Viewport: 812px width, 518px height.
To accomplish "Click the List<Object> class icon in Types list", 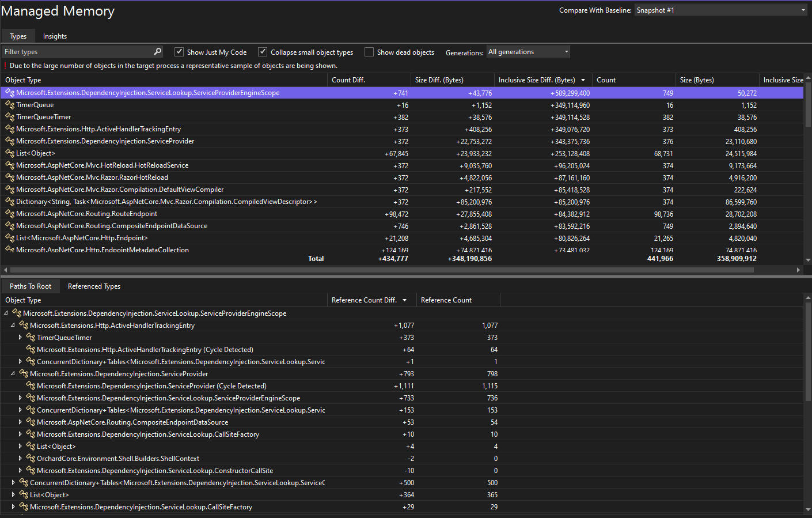I will click(10, 153).
